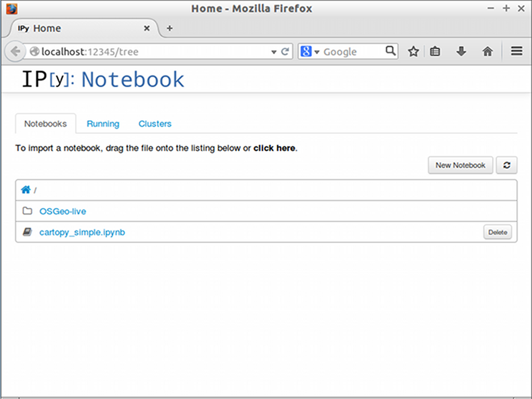This screenshot has width=532, height=399.
Task: Open the Firefox downloads arrow icon
Action: [461, 51]
